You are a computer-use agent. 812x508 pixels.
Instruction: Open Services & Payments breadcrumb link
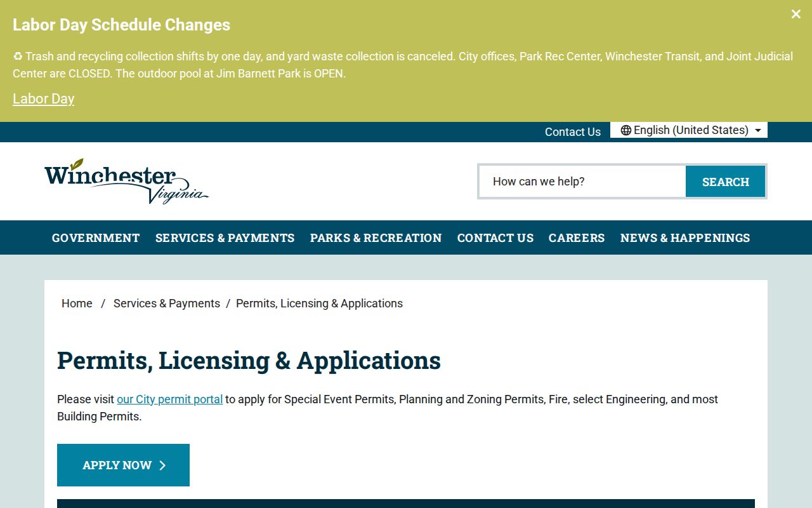click(x=167, y=304)
